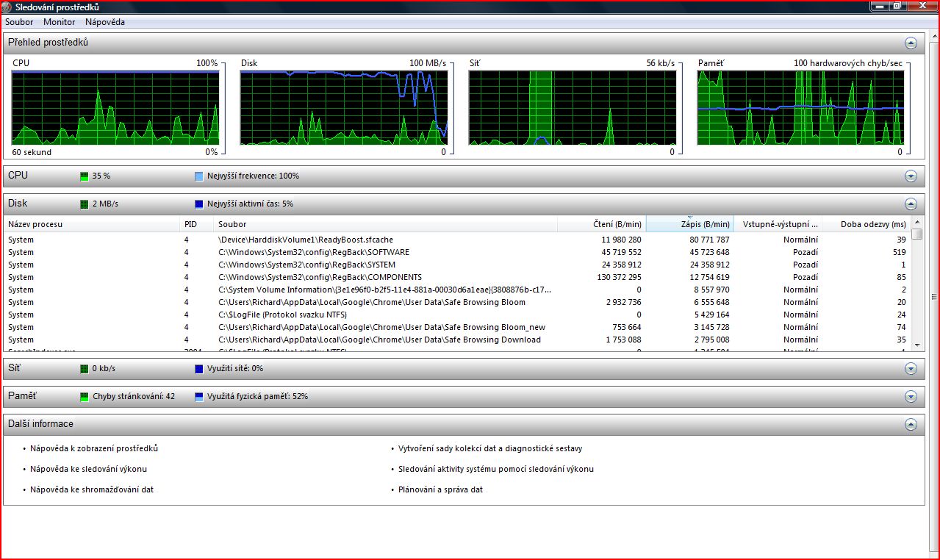Expand the Síť section
940x560 pixels.
click(911, 369)
